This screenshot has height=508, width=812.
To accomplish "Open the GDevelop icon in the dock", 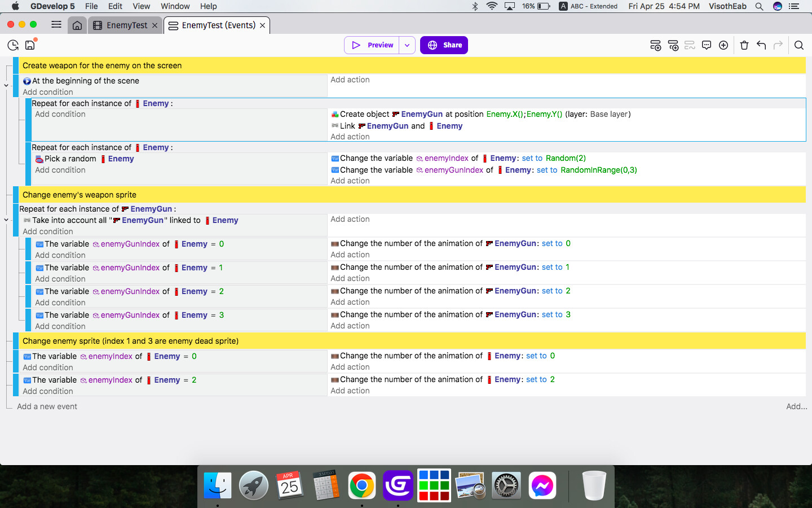I will click(x=398, y=485).
